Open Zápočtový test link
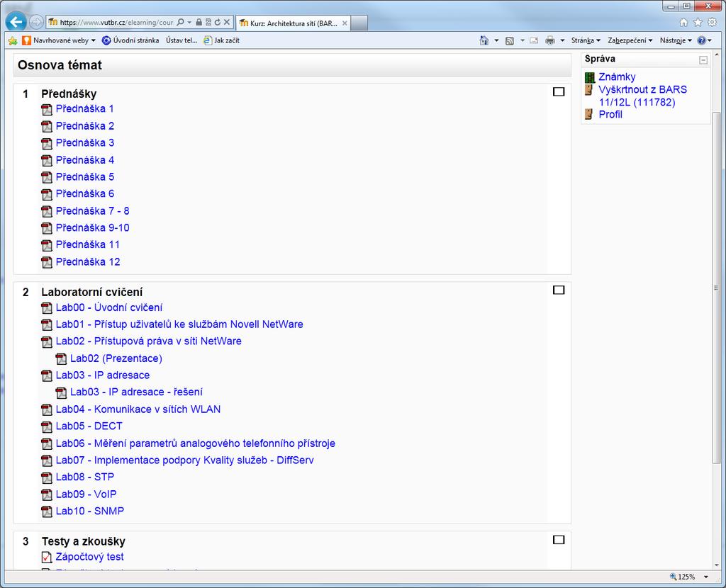 90,557
